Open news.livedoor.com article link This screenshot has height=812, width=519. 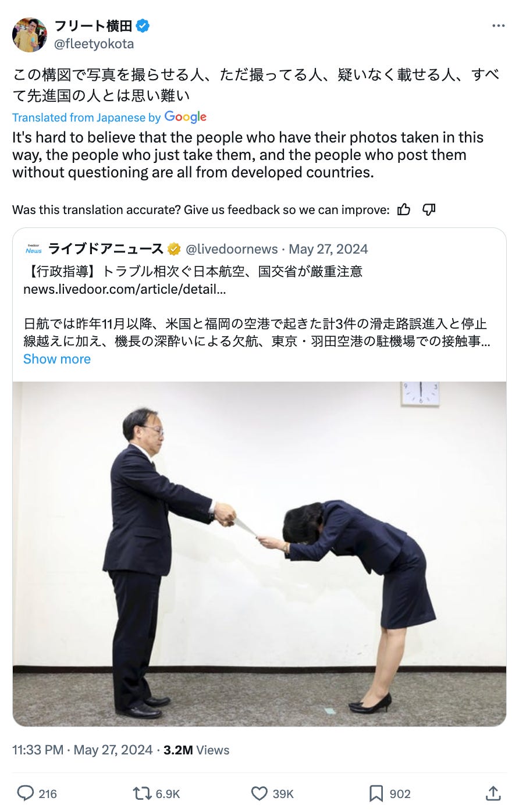tap(124, 289)
